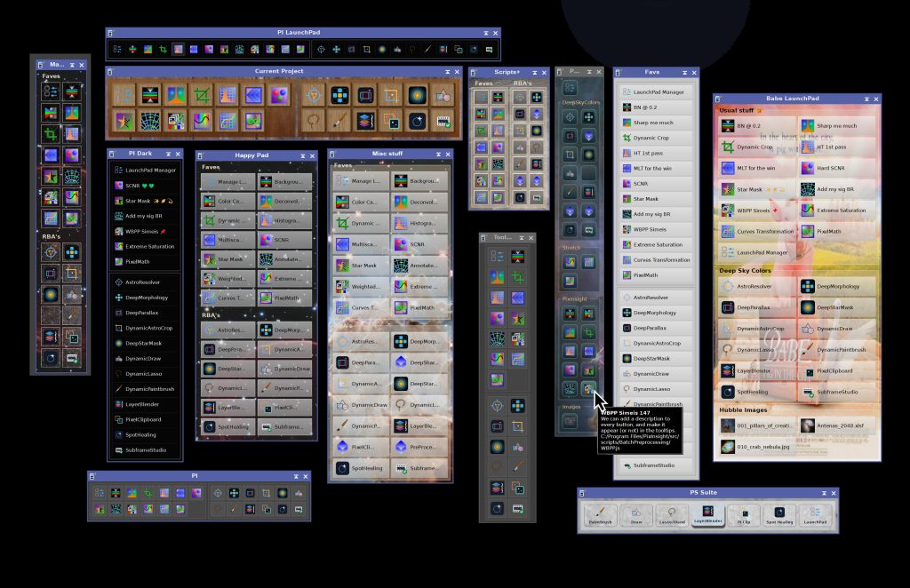This screenshot has height=588, width=910.
Task: Click MLT for the win in Favs window
Action: click(656, 168)
